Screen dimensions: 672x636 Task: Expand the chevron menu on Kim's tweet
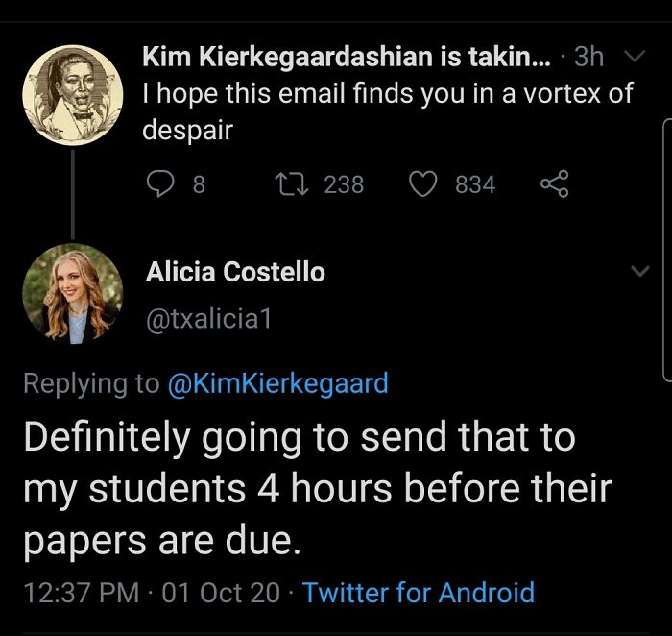click(633, 60)
